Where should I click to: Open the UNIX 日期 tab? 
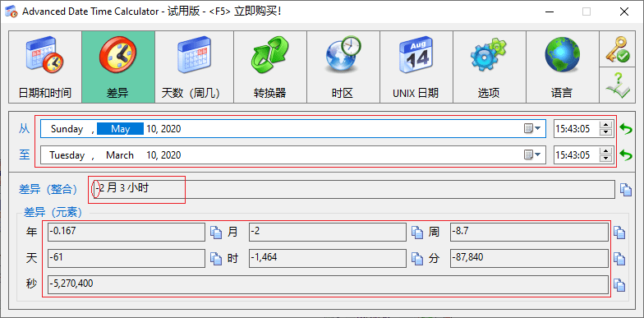pyautogui.click(x=416, y=67)
